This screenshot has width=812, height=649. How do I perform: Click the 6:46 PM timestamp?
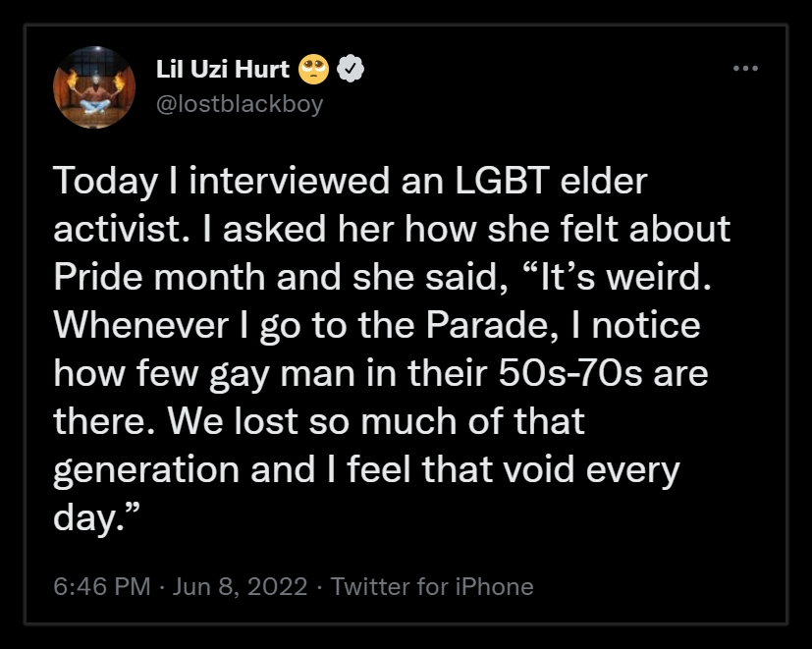click(x=102, y=587)
